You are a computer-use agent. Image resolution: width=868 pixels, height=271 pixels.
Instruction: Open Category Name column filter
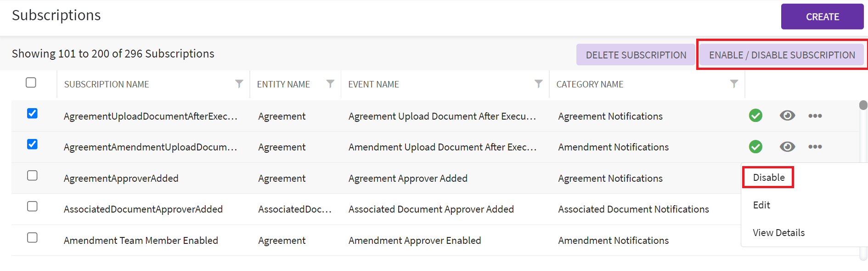tap(734, 84)
